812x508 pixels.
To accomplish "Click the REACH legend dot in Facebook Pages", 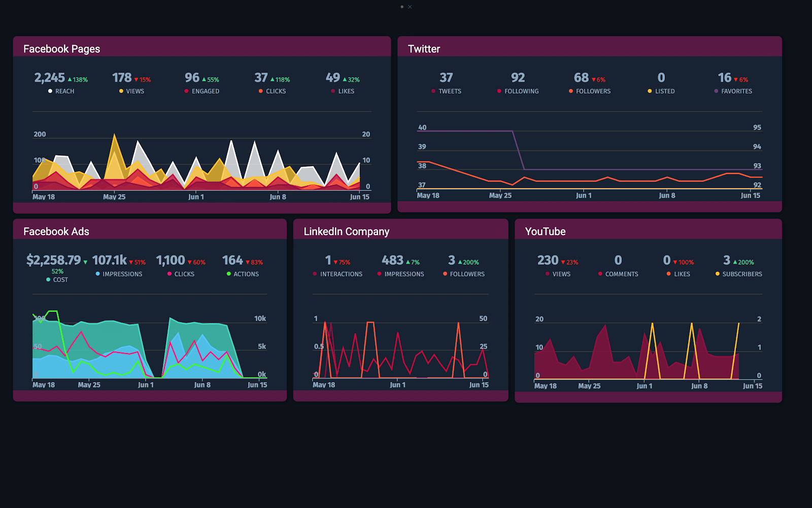I will 50,91.
